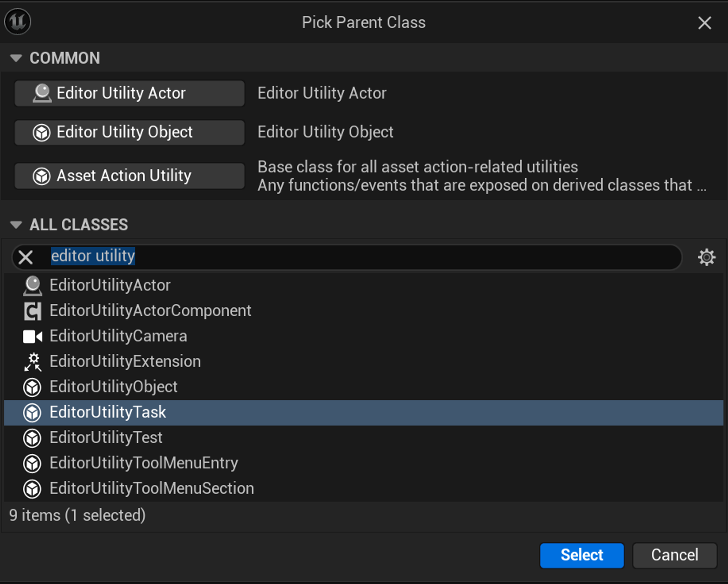Focus the class search field
The width and height of the screenshot is (728, 584).
pos(364,257)
